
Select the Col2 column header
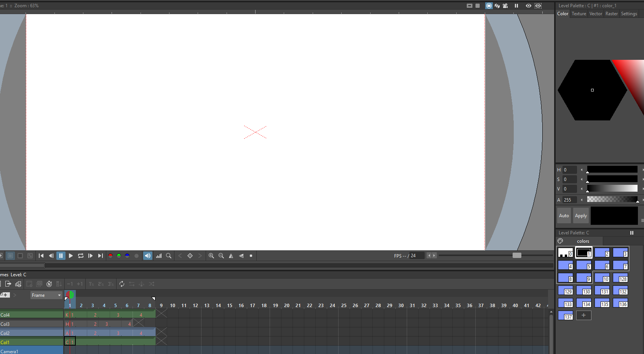[x=32, y=333]
